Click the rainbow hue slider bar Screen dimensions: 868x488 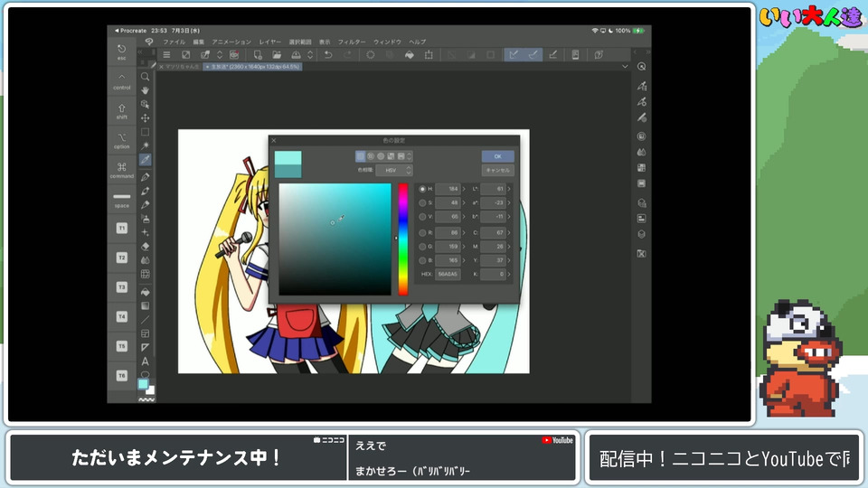pos(403,239)
